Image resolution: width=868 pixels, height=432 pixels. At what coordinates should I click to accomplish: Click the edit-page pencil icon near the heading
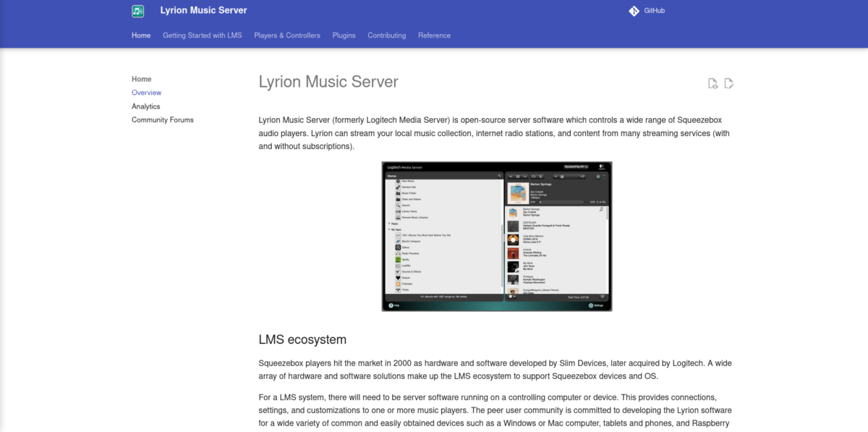pyautogui.click(x=728, y=83)
